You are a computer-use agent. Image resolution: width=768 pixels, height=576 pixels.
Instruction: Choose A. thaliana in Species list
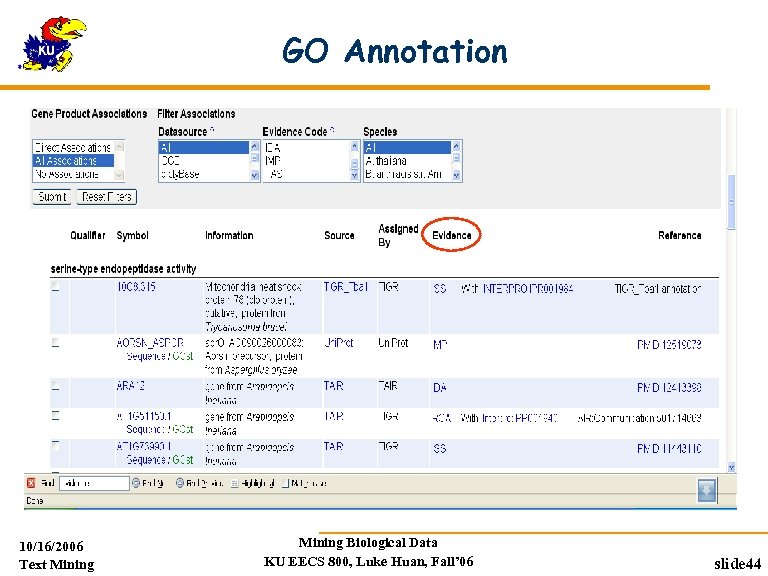407,161
